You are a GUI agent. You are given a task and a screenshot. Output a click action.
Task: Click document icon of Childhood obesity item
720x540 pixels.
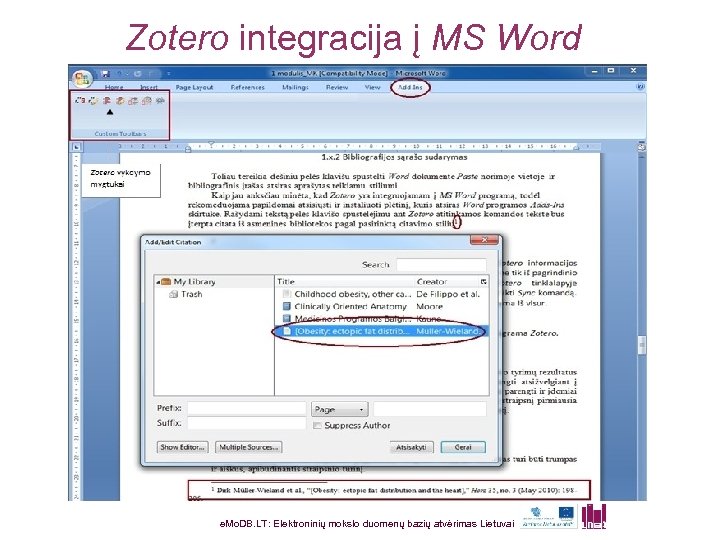(x=287, y=294)
